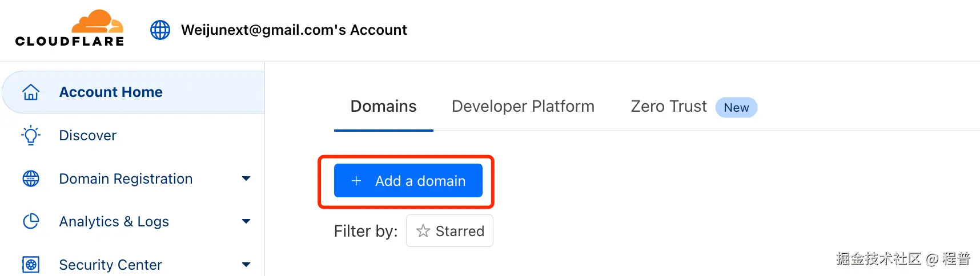
Task: Open the Zero Trust tab
Action: pyautogui.click(x=669, y=107)
